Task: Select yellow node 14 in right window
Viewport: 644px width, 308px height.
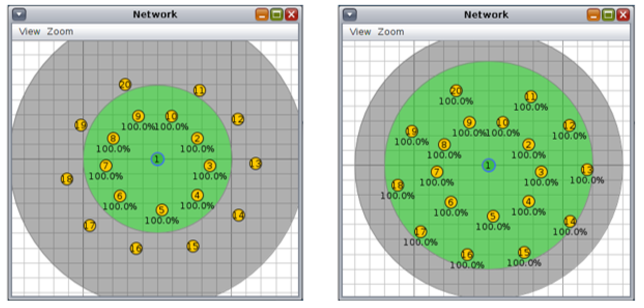Action: click(570, 222)
